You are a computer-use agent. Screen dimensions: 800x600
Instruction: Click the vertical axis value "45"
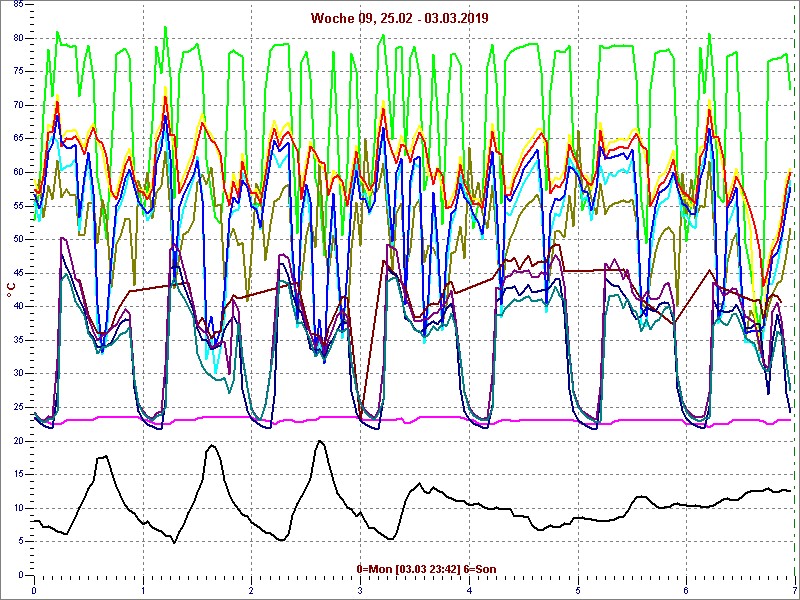(x=18, y=273)
